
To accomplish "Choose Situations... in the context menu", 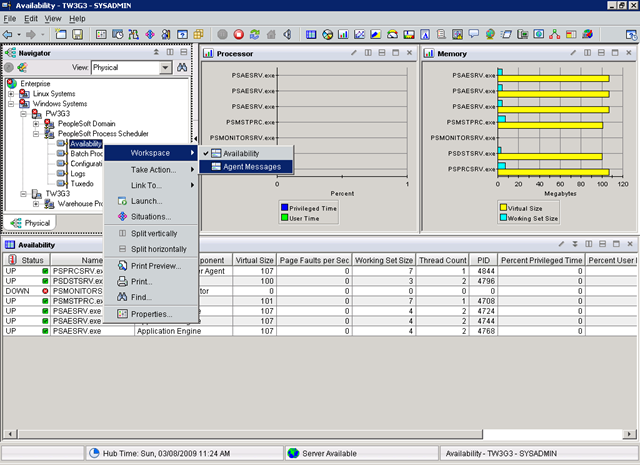I will coord(151,217).
